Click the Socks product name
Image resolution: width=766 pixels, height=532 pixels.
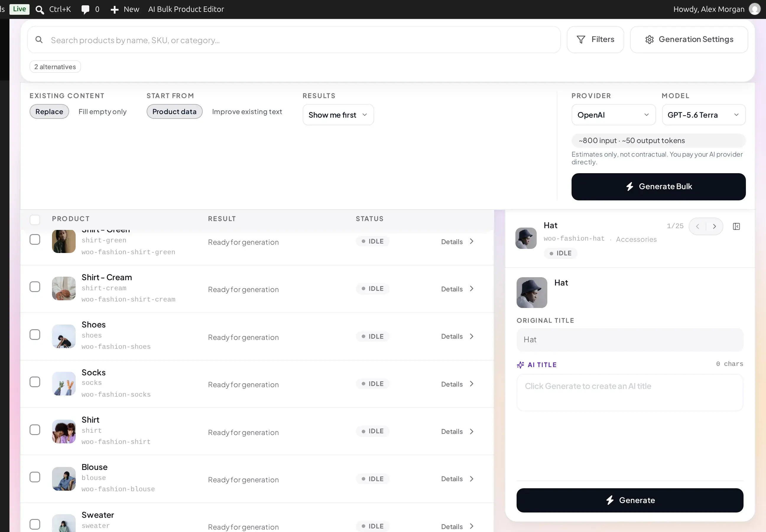94,372
